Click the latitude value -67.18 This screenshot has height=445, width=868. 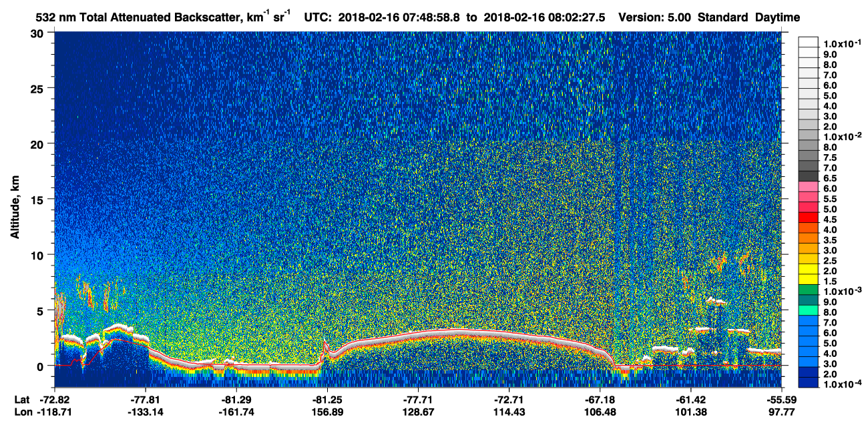(x=600, y=400)
